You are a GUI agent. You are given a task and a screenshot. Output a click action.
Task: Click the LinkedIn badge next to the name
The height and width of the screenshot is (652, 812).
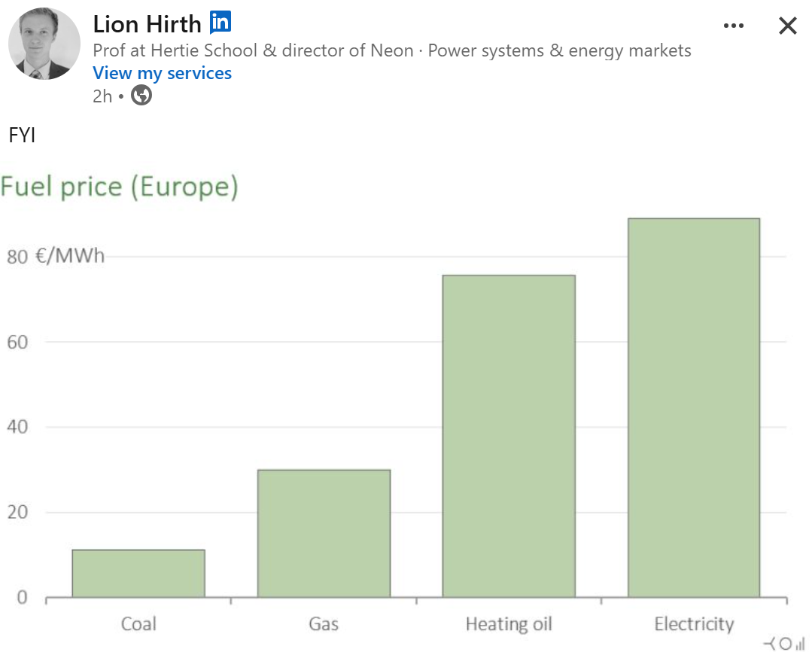point(220,23)
